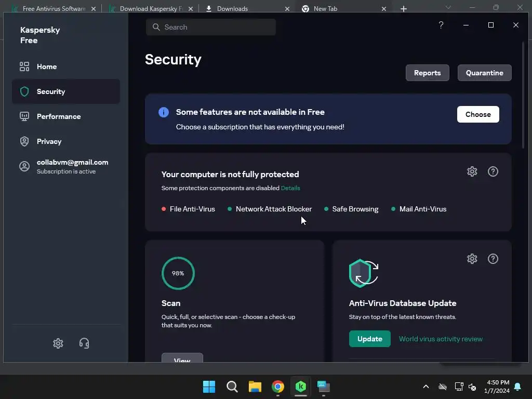
Task: Go to Performance section
Action: coord(65,116)
